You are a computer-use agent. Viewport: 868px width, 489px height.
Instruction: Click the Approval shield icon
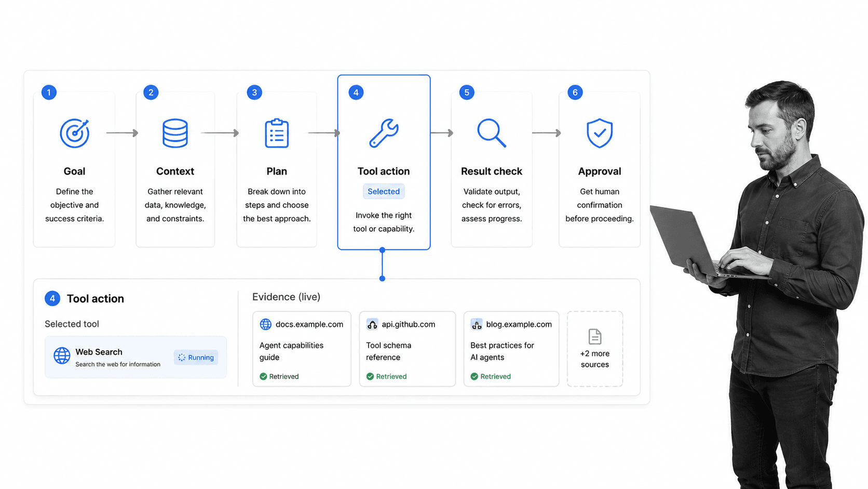(x=600, y=133)
